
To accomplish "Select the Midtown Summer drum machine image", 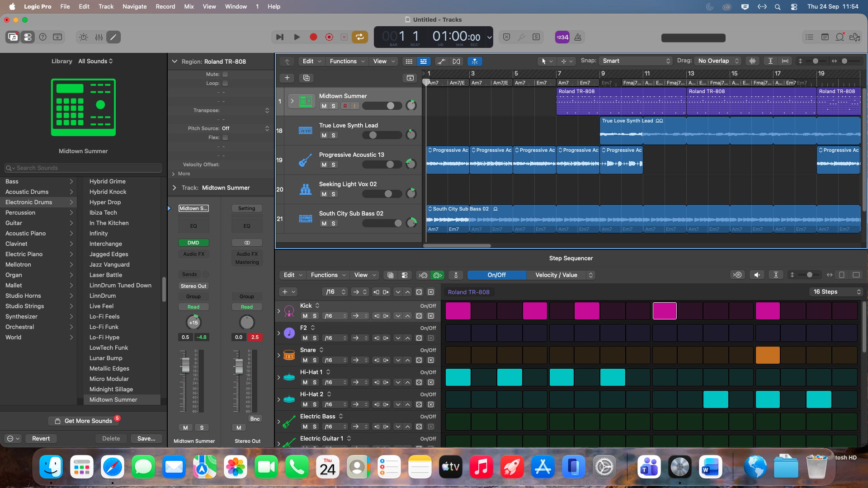I will pyautogui.click(x=83, y=107).
